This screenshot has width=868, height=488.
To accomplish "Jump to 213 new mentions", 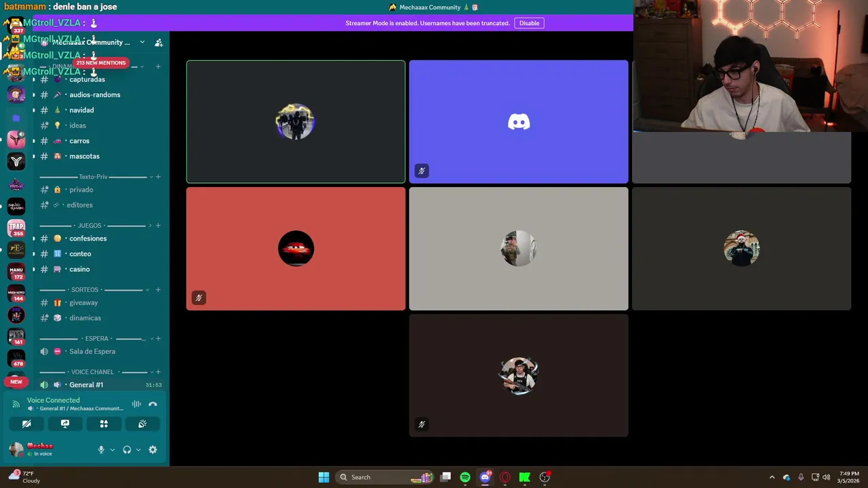I will point(100,62).
